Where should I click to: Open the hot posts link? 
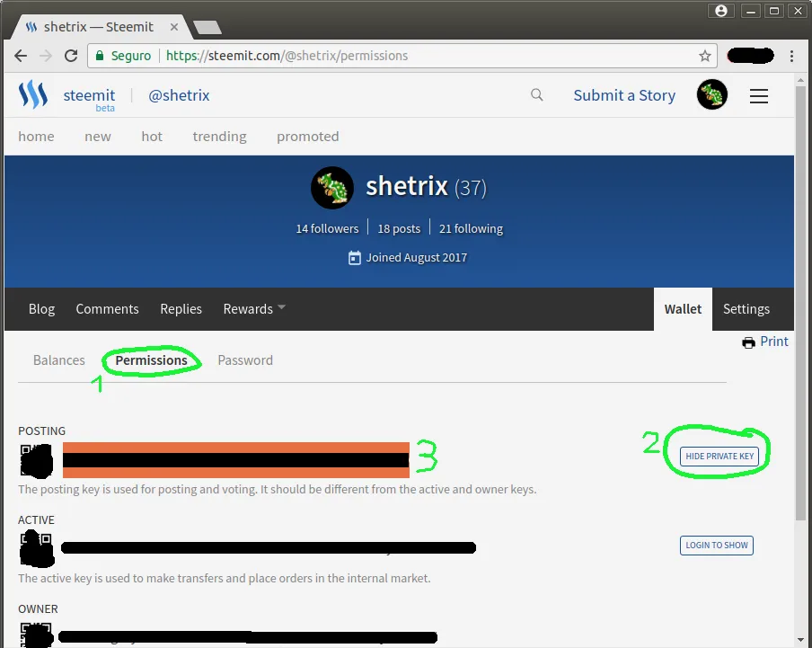[152, 137]
